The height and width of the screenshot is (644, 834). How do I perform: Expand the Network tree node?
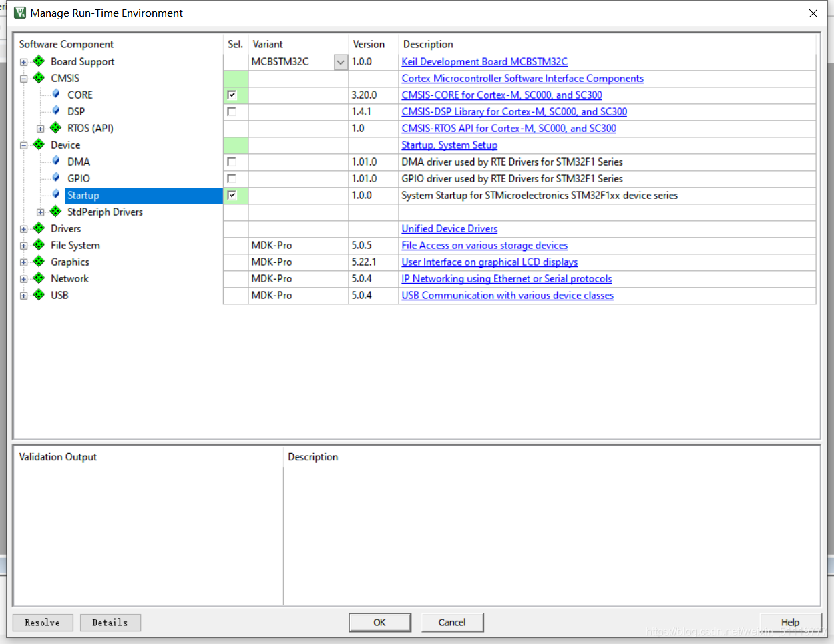tap(24, 279)
